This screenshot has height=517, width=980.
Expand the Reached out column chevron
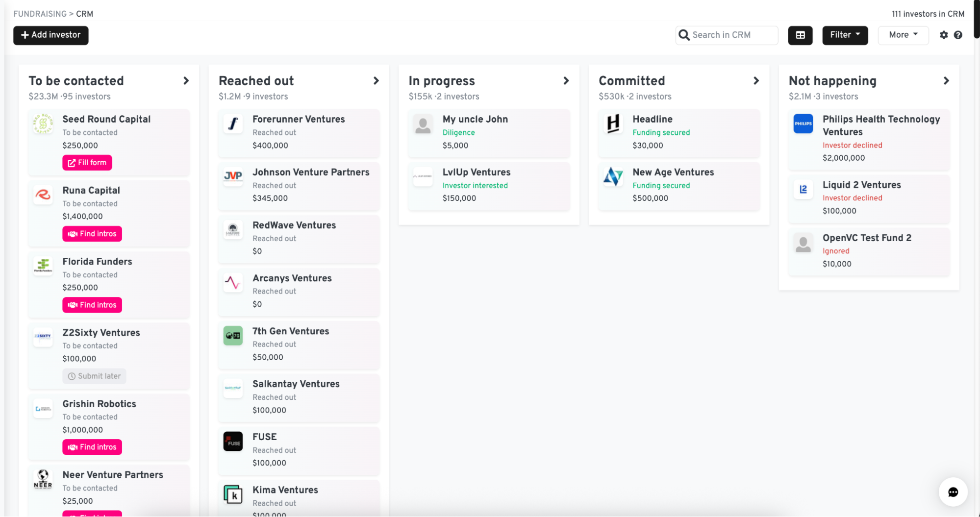(376, 80)
